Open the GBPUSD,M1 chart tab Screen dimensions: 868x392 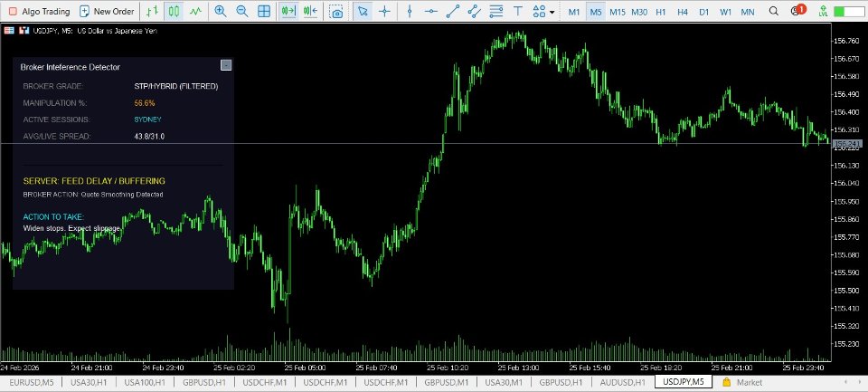[x=446, y=382]
